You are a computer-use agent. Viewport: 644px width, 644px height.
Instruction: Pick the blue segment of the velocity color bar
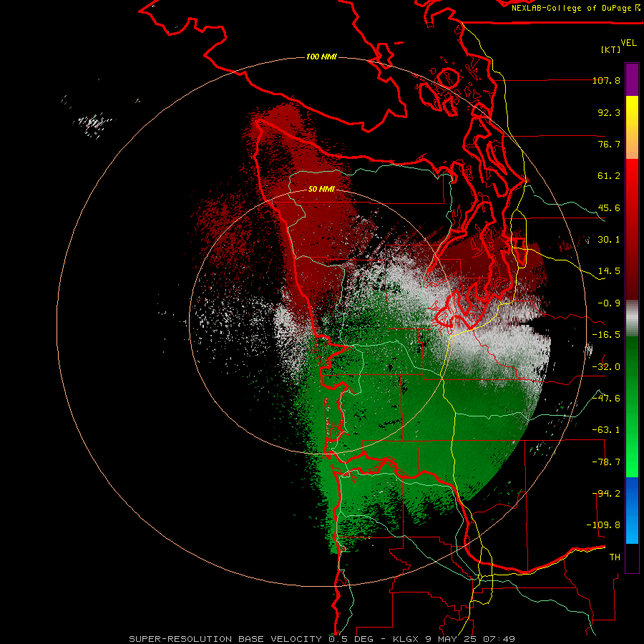[x=632, y=510]
